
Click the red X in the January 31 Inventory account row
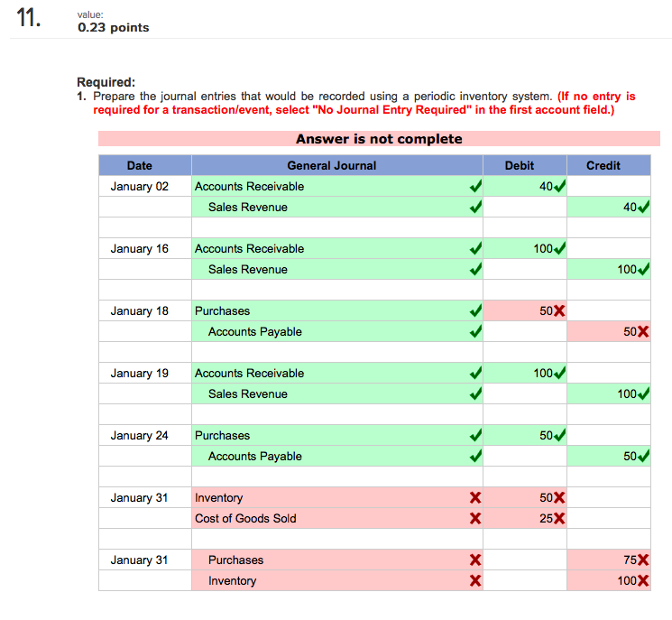pyautogui.click(x=475, y=497)
